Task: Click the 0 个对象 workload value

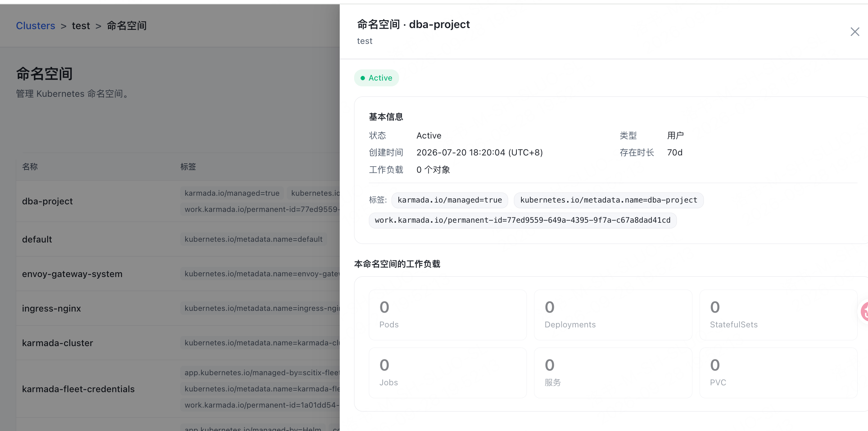Action: pos(433,170)
